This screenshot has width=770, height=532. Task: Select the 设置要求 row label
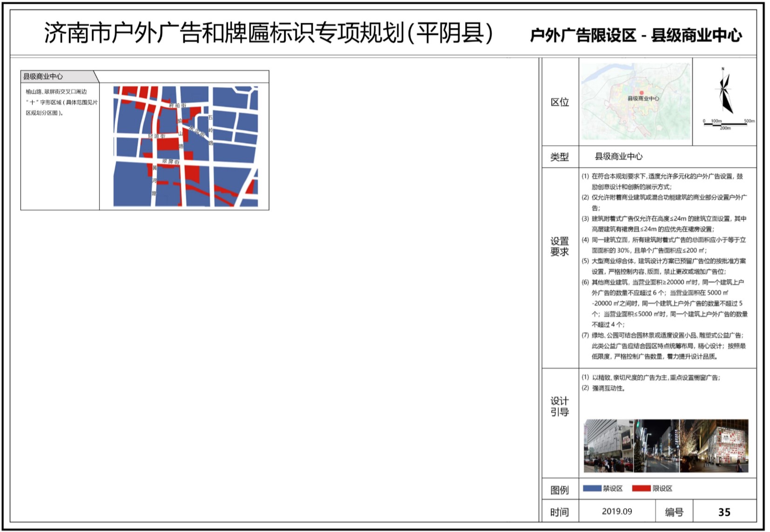(x=560, y=247)
